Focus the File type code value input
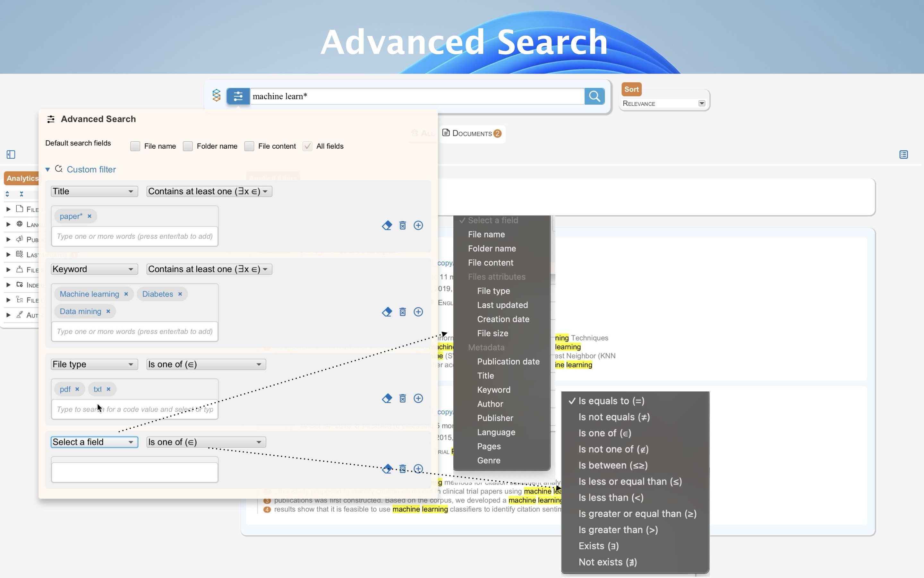924x578 pixels. [x=135, y=409]
